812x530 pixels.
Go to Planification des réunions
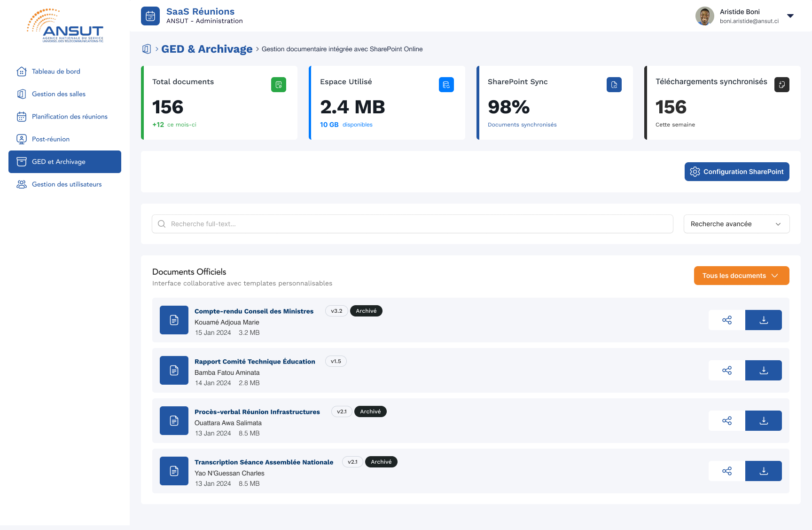(x=65, y=117)
